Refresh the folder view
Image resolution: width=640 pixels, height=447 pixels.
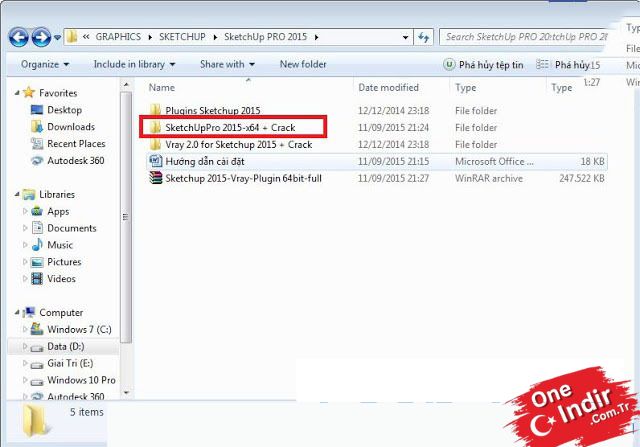tap(423, 38)
